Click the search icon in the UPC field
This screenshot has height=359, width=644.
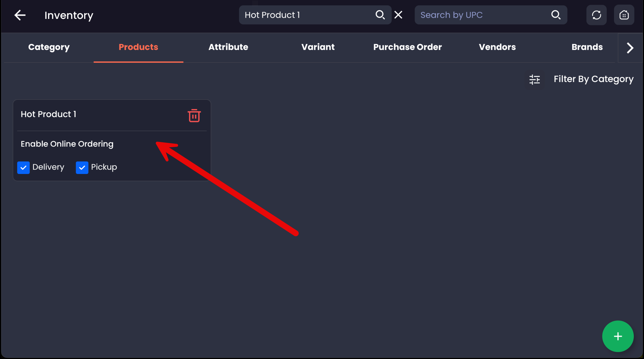click(556, 15)
